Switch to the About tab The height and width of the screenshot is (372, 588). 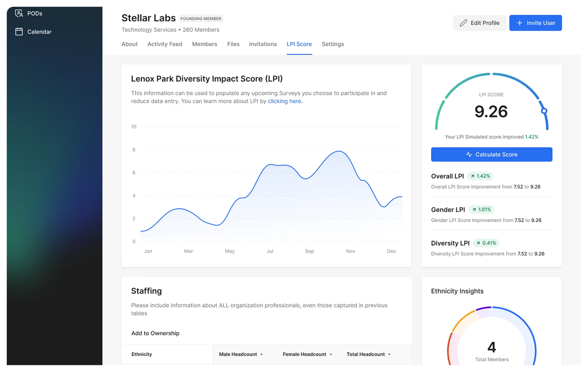click(x=129, y=44)
